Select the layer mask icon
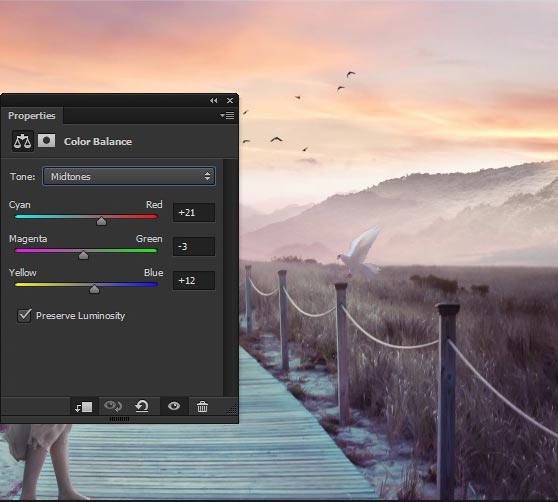The height and width of the screenshot is (502, 558). (46, 141)
